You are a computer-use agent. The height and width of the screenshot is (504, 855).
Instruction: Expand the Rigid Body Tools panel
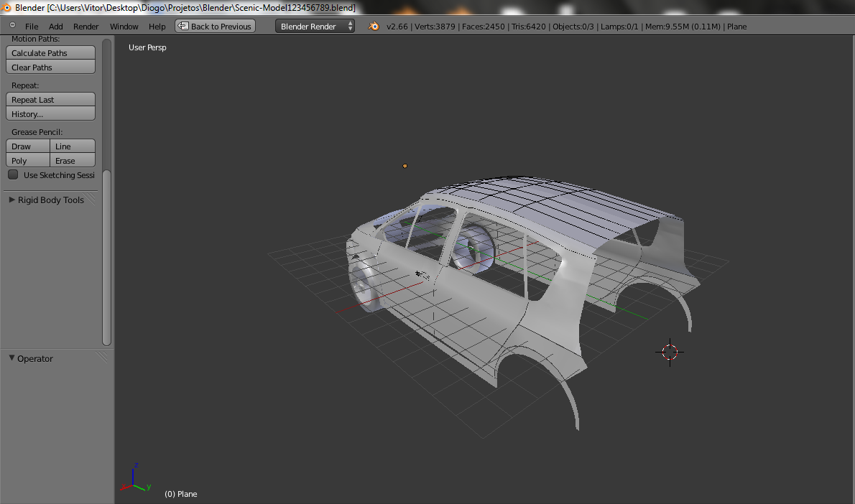(x=11, y=200)
